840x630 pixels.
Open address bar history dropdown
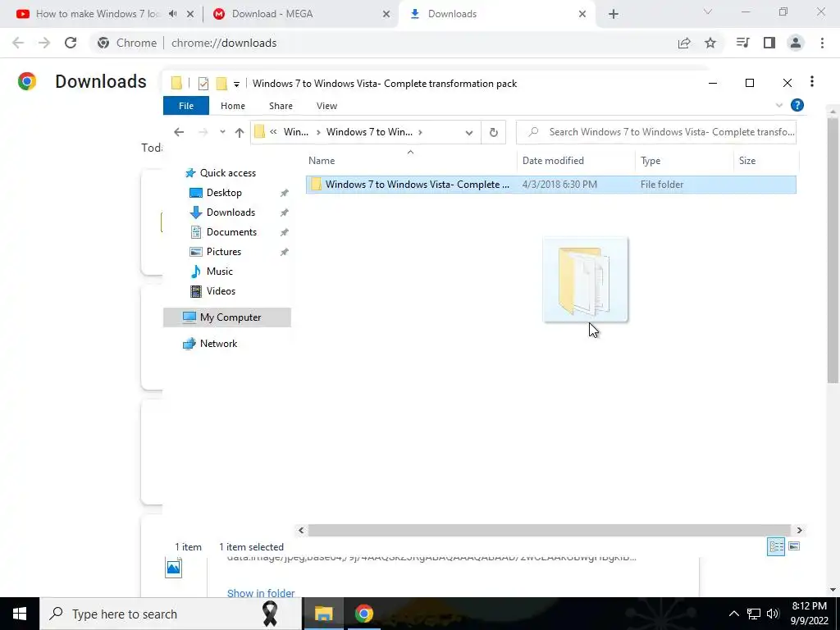tap(468, 133)
